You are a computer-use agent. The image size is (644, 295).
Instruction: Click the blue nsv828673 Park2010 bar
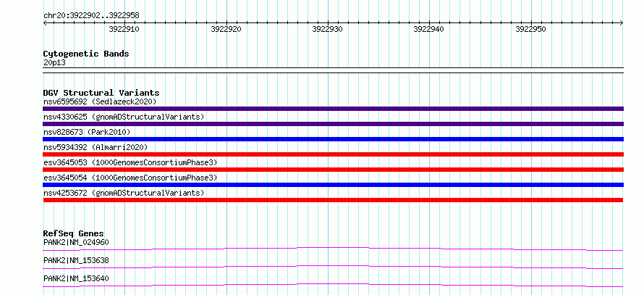333,139
